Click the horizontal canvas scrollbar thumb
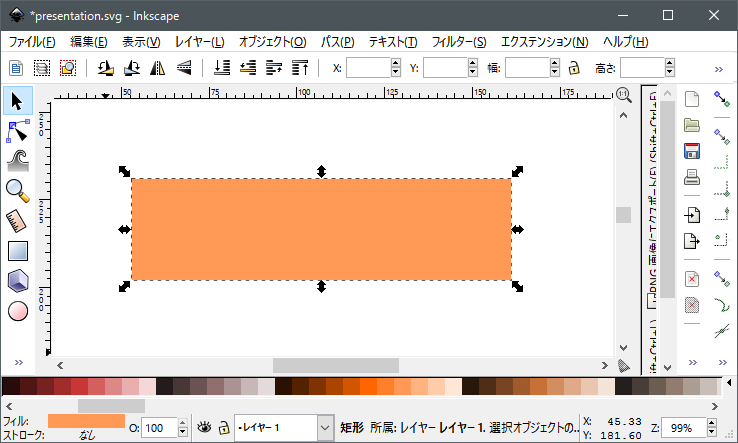The width and height of the screenshot is (738, 443). click(336, 365)
